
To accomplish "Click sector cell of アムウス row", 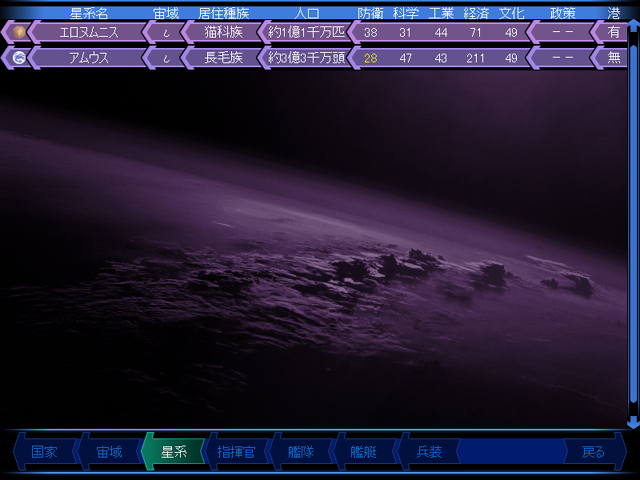I will pos(166,58).
